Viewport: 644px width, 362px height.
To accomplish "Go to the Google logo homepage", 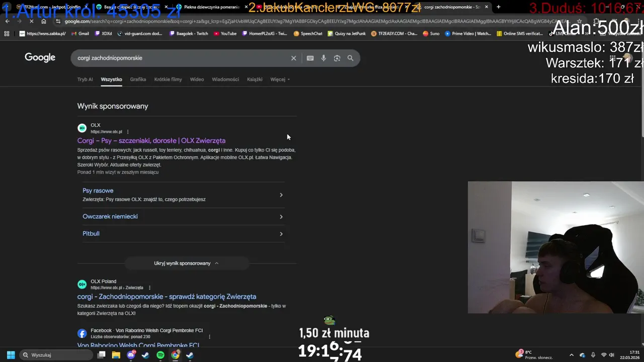I will [x=40, y=57].
